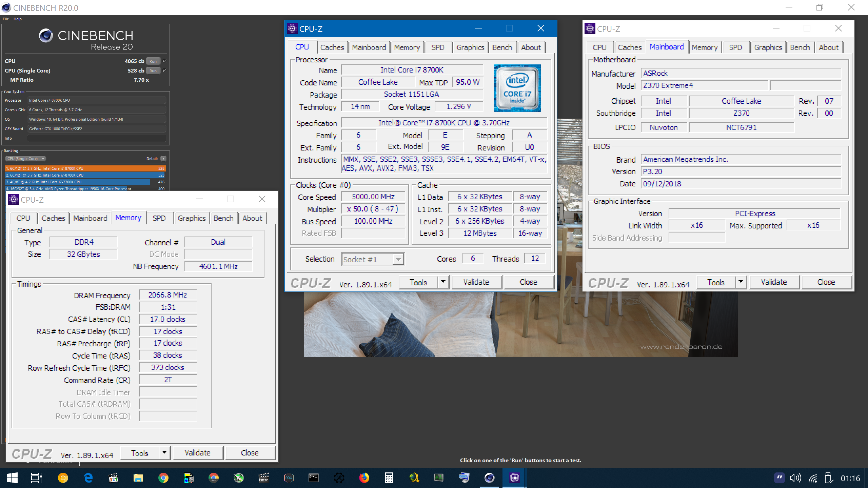Open Tools dropdown arrow in Mainboard window
Screen dimensions: 868x488
pyautogui.click(x=741, y=282)
